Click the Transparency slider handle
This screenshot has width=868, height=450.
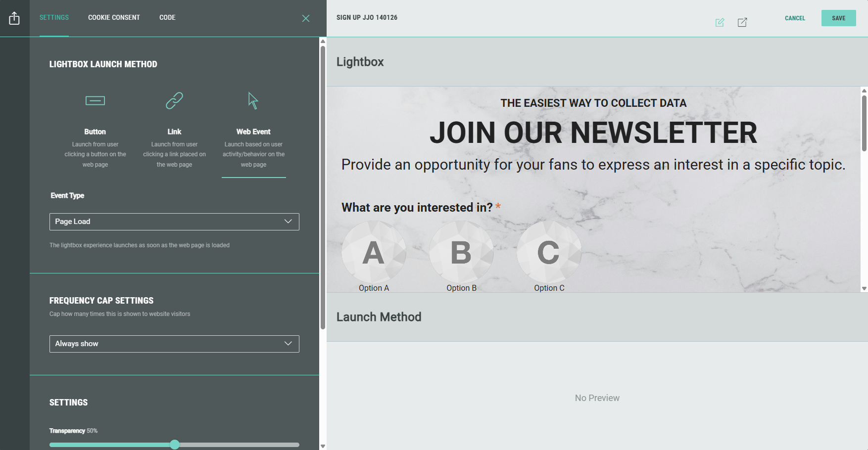[x=175, y=445]
